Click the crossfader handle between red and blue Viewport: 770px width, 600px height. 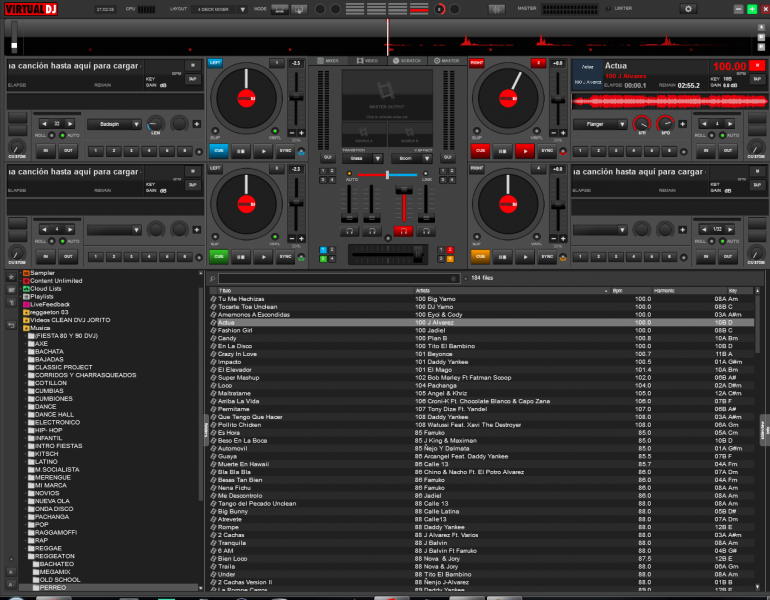(x=387, y=174)
